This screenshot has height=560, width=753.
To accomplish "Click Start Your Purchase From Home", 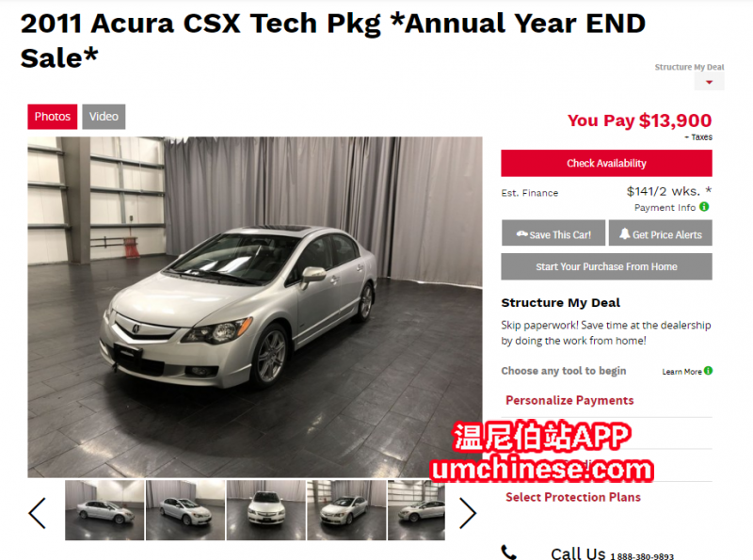I will [606, 266].
